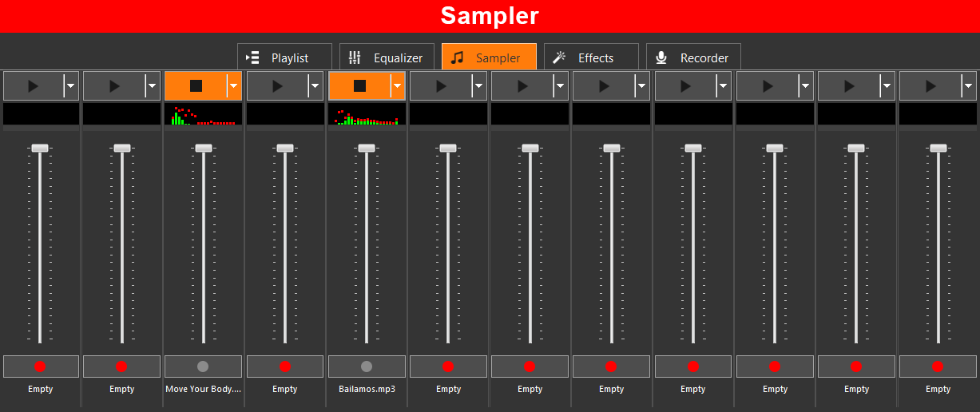Go to the Effects tab
The image size is (980, 412).
591,57
